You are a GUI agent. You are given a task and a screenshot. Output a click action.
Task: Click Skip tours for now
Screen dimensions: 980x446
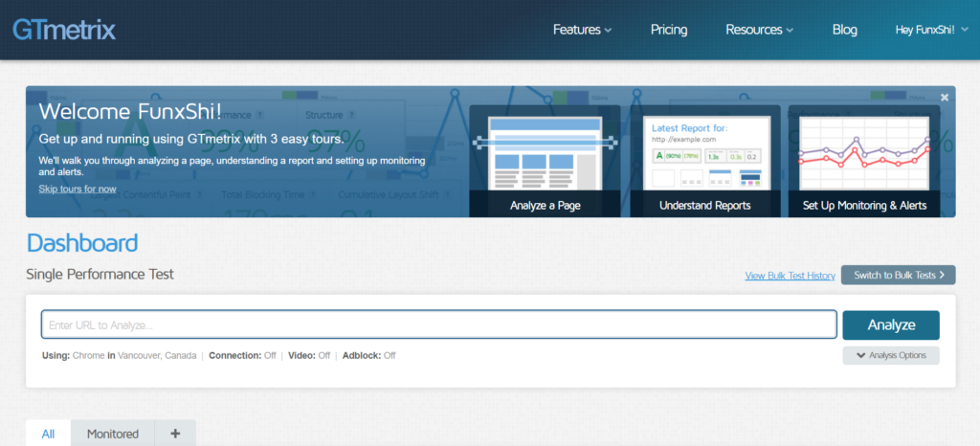pos(78,189)
